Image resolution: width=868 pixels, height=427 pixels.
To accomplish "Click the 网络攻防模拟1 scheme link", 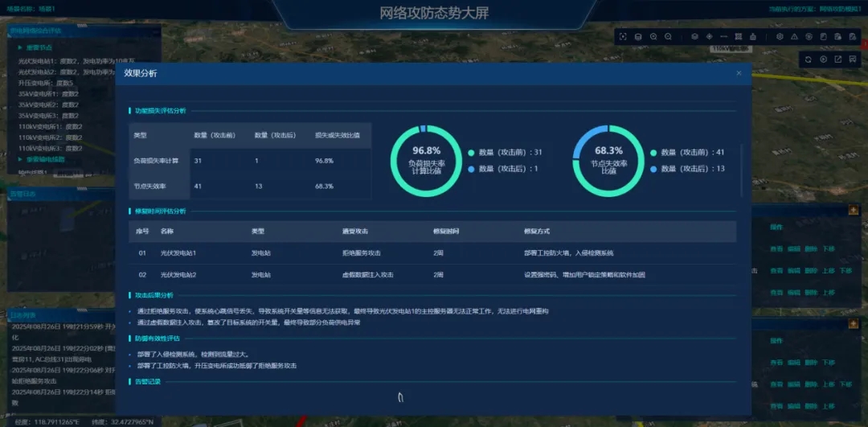I will coord(839,10).
